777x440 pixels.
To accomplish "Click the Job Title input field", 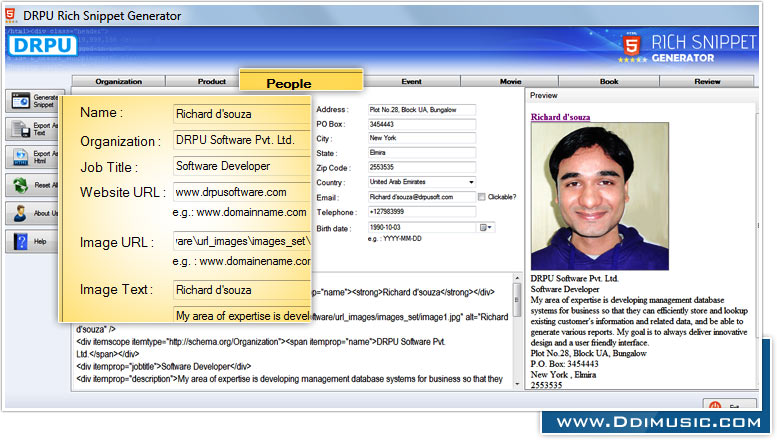I will coord(242,166).
